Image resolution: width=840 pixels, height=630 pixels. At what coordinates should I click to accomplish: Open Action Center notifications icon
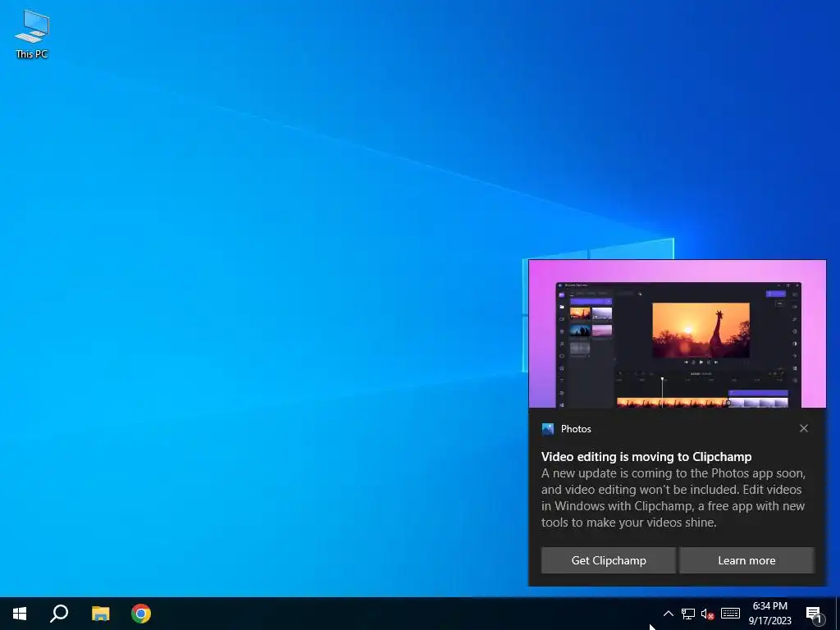point(814,614)
